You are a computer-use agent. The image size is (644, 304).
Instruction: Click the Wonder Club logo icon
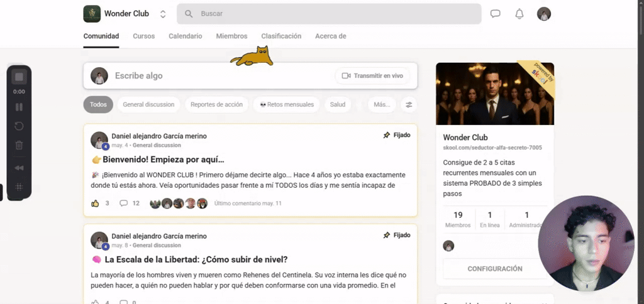[x=92, y=14]
